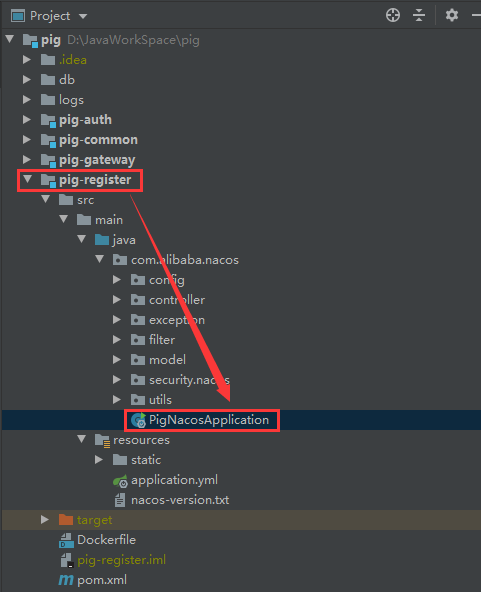Select the security.nacos package name
This screenshot has height=592, width=481.
[x=189, y=380]
